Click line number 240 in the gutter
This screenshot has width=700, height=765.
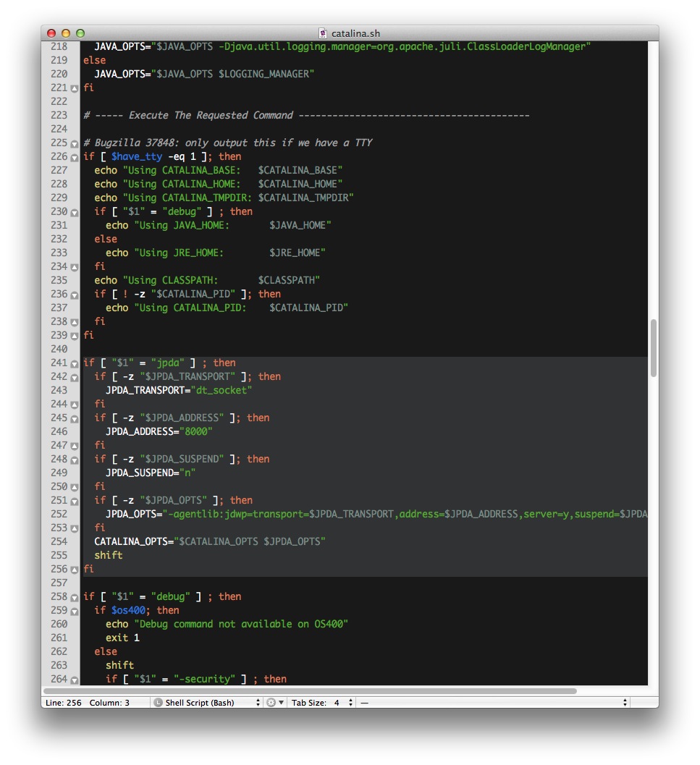click(59, 349)
